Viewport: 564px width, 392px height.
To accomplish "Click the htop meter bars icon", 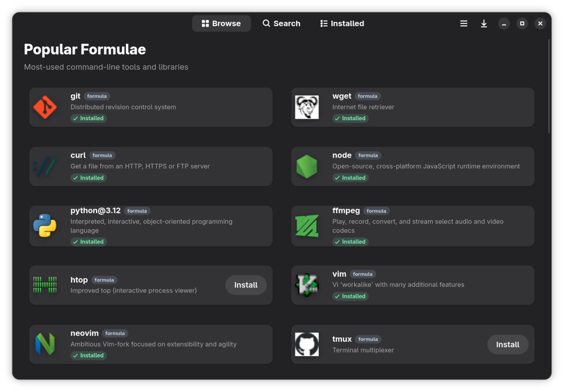I will point(45,285).
